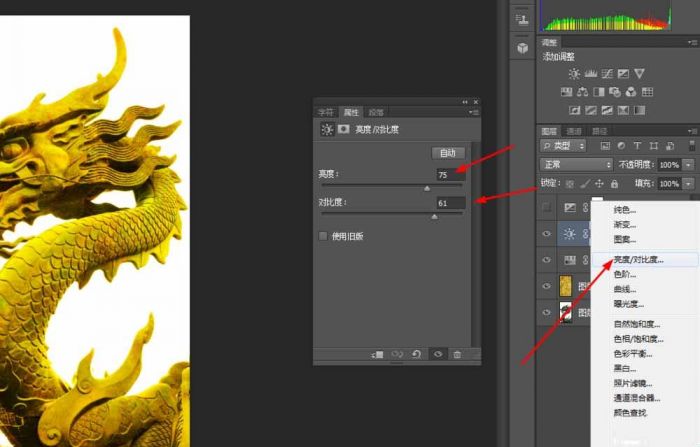Viewport: 700px width, 447px height.
Task: Hide the bottom dragon image layer
Action: coord(546,312)
